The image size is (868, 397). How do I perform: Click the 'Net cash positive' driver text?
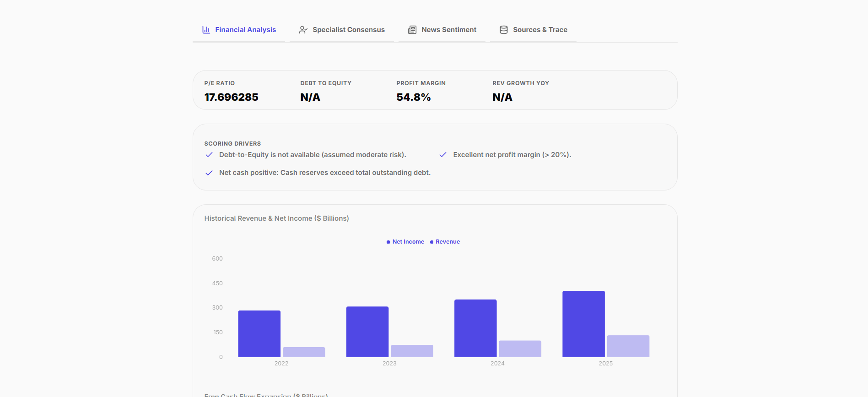point(325,173)
